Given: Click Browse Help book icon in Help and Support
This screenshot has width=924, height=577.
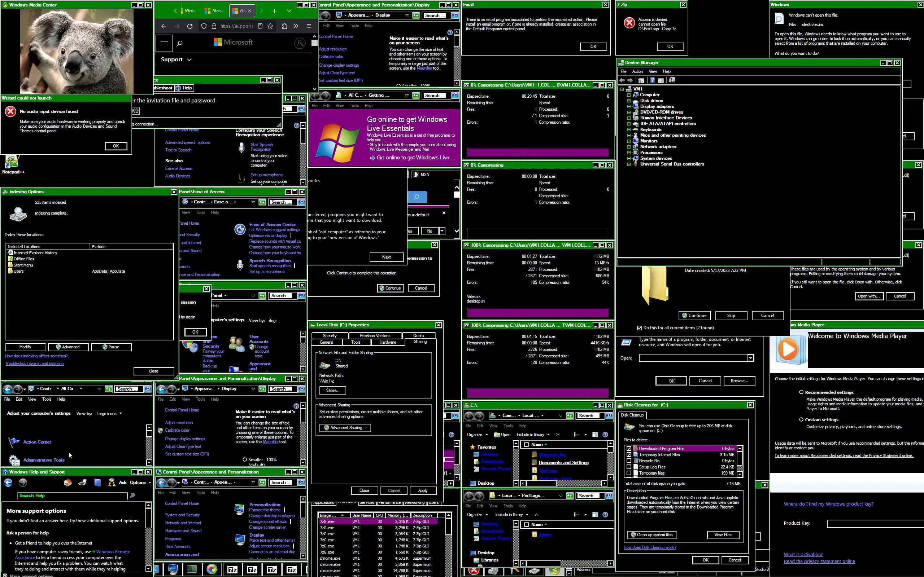Looking at the screenshot, I should point(97,483).
